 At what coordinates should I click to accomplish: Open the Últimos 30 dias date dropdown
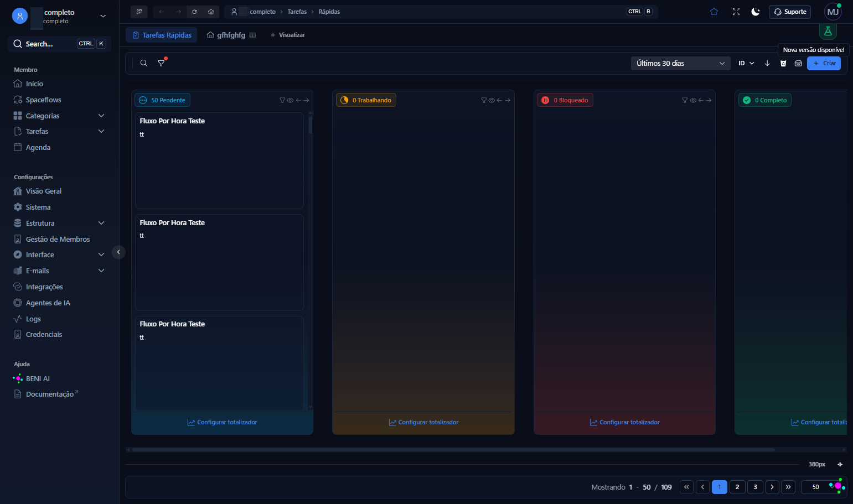pos(680,63)
